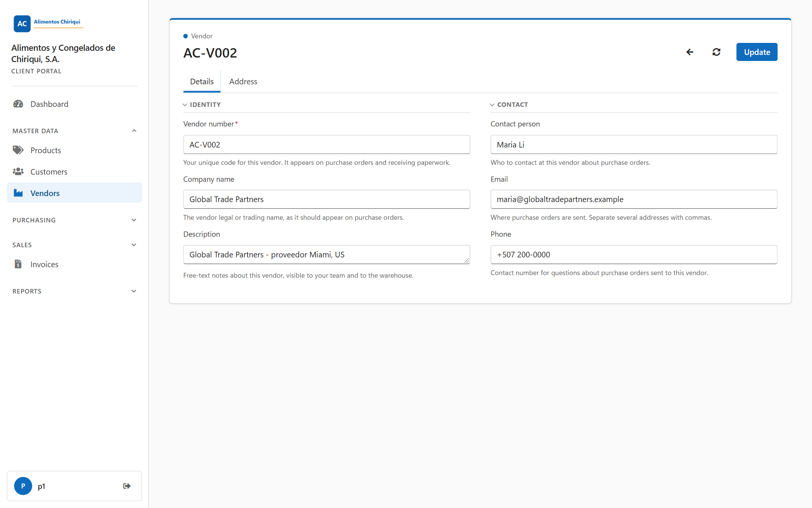Image resolution: width=812 pixels, height=508 pixels.
Task: Open the Customers people icon
Action: click(x=18, y=172)
